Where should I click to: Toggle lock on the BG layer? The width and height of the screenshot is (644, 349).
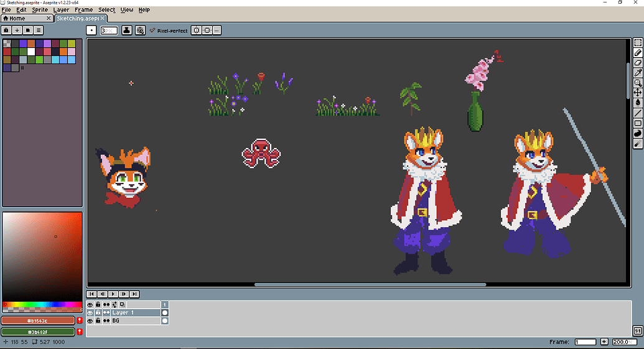coord(98,321)
